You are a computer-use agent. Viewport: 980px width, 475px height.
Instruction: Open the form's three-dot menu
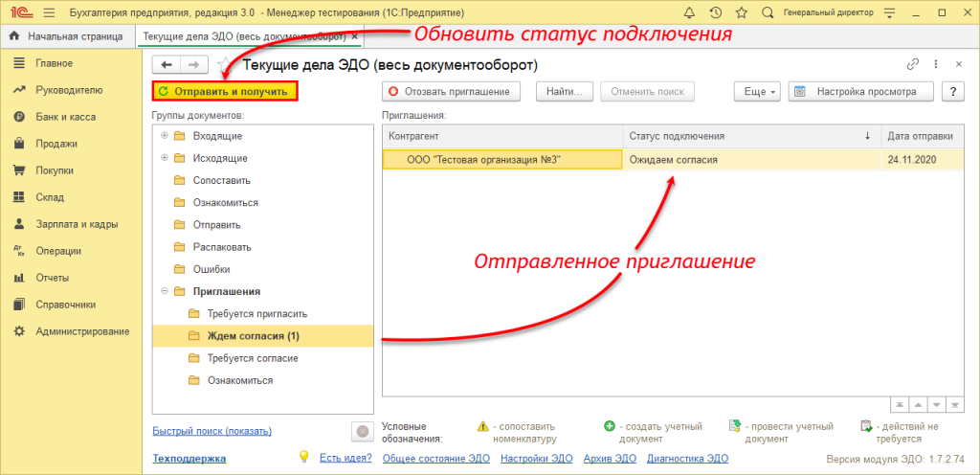(x=936, y=64)
